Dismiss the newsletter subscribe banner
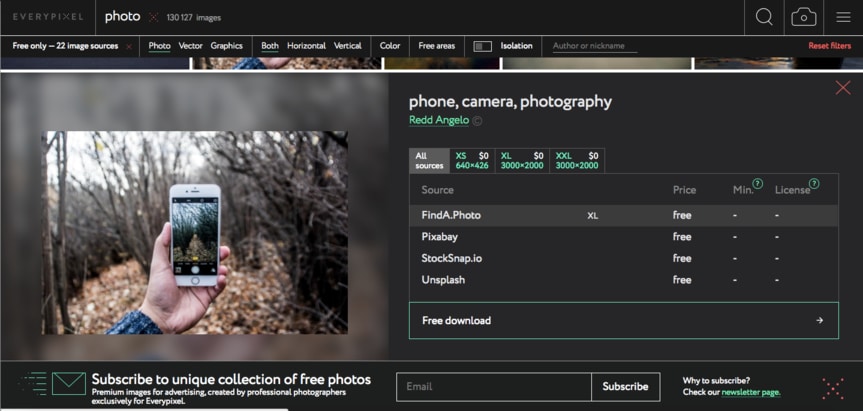Image resolution: width=863 pixels, height=411 pixels. pyautogui.click(x=832, y=387)
